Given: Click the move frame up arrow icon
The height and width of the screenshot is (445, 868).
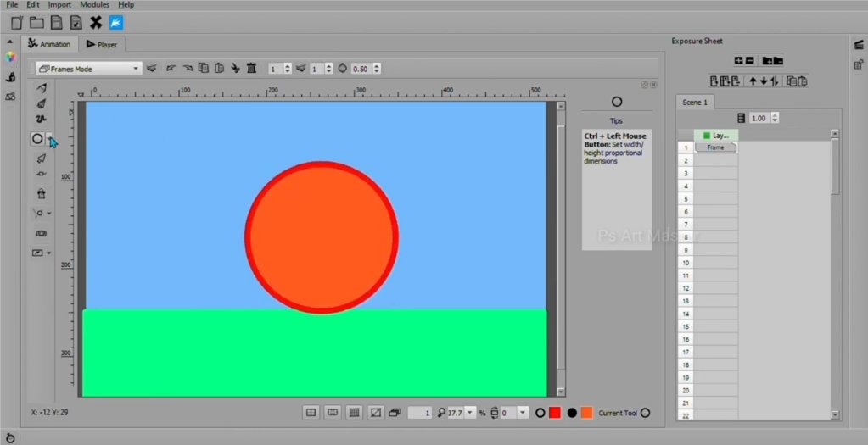Looking at the screenshot, I should pyautogui.click(x=753, y=81).
